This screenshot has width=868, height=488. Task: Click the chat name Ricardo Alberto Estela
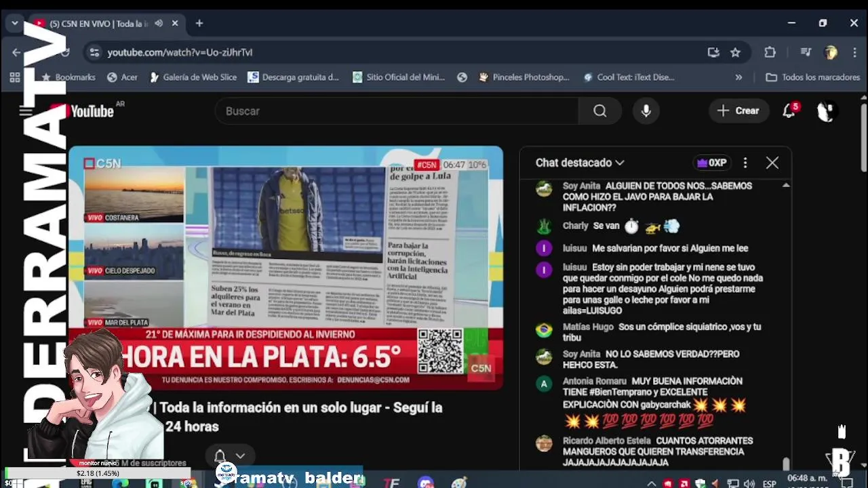pos(606,441)
